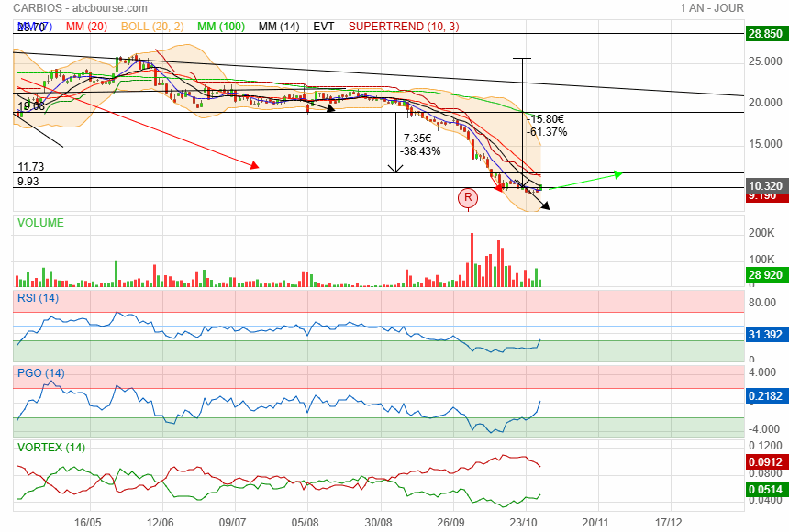Viewport: 789px width, 532px height.
Task: Click the 1 AN - JOUR period label
Action: pos(711,8)
